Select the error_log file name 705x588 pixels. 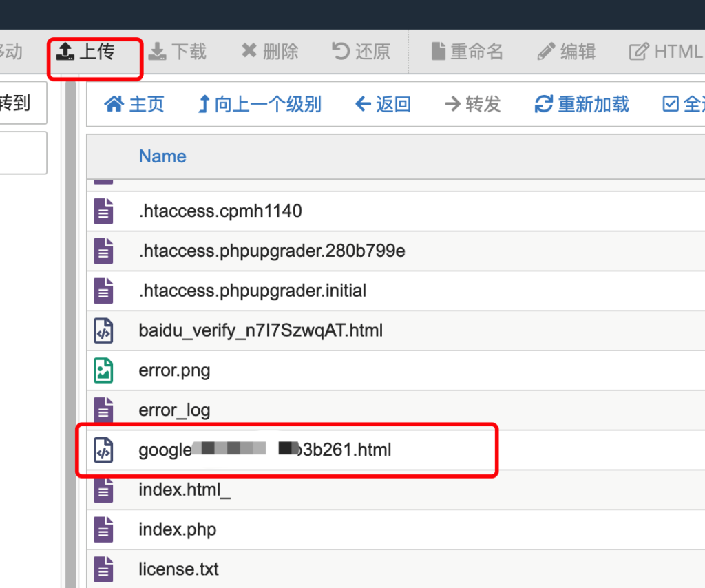174,410
